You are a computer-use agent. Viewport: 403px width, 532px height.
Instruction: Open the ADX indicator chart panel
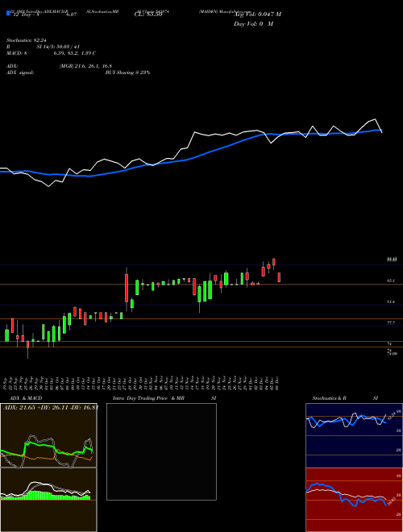(x=48, y=435)
